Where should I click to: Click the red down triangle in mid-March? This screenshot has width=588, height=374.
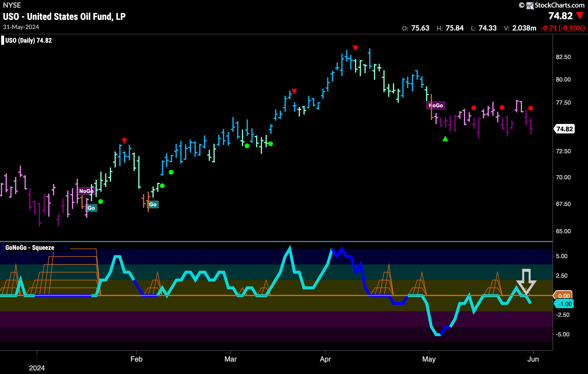(x=294, y=91)
